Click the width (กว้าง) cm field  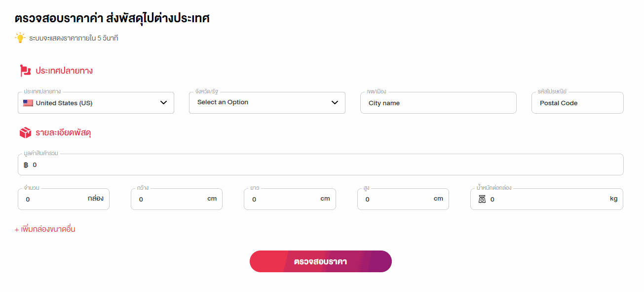point(177,199)
